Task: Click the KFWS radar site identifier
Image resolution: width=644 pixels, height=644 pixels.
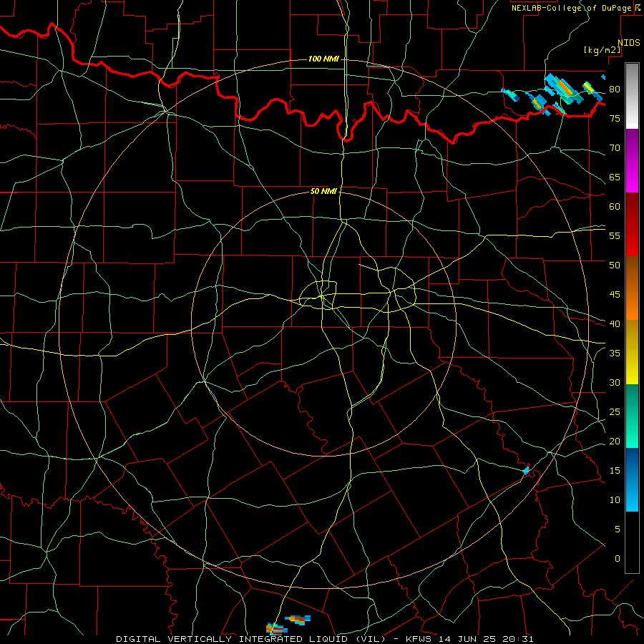Action: pos(420,639)
